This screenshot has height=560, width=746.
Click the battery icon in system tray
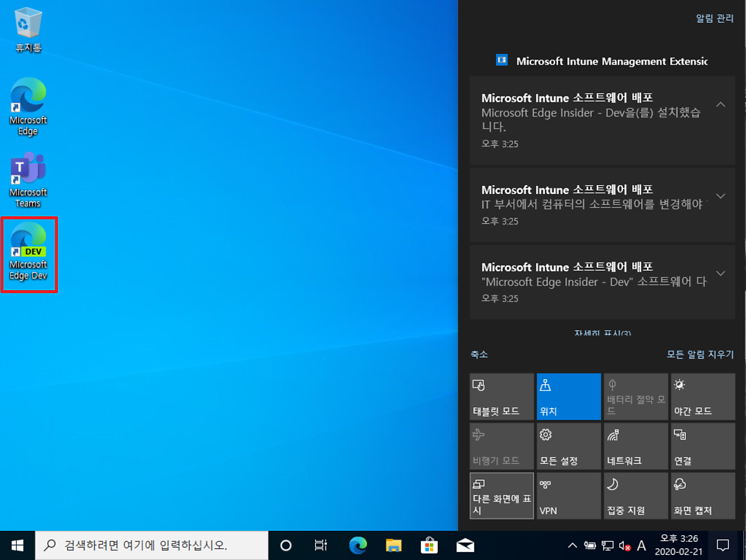(590, 546)
